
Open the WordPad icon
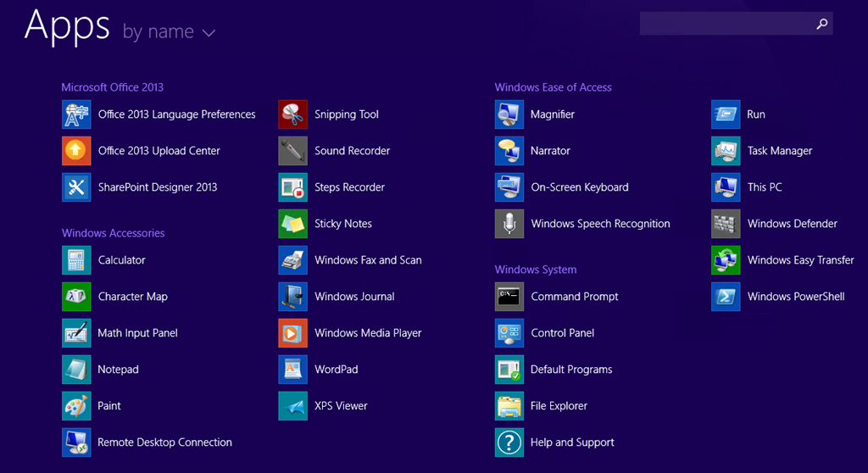[x=292, y=370]
